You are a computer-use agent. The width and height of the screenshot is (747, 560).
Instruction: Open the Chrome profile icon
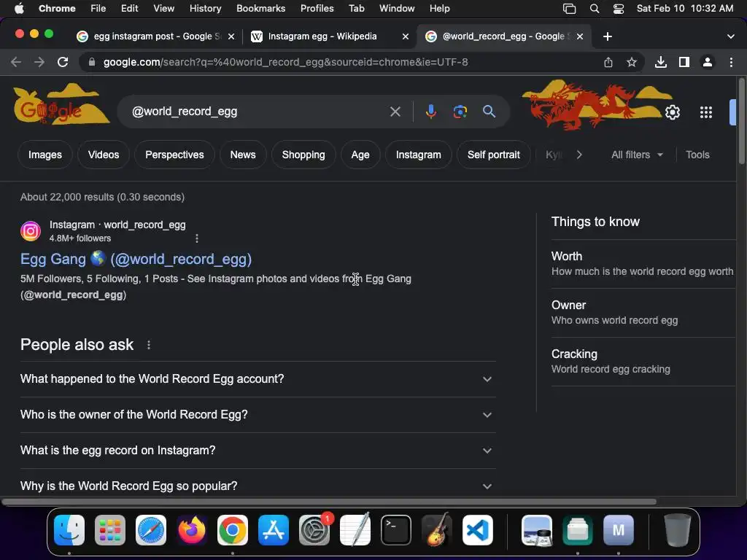708,62
